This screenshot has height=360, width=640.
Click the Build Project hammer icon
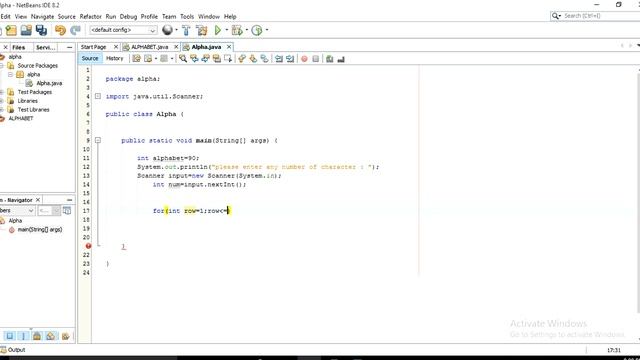186,30
